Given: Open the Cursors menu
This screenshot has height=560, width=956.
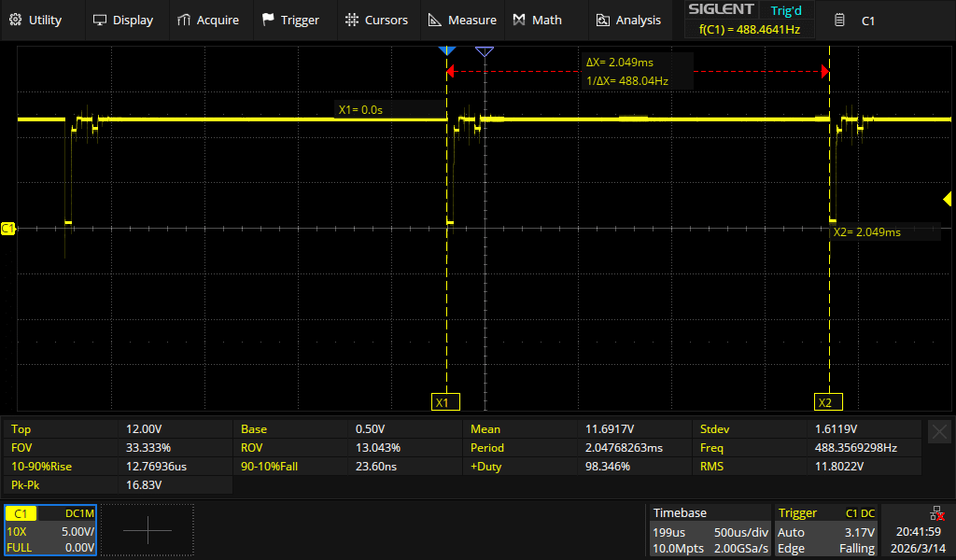Looking at the screenshot, I should coord(376,20).
